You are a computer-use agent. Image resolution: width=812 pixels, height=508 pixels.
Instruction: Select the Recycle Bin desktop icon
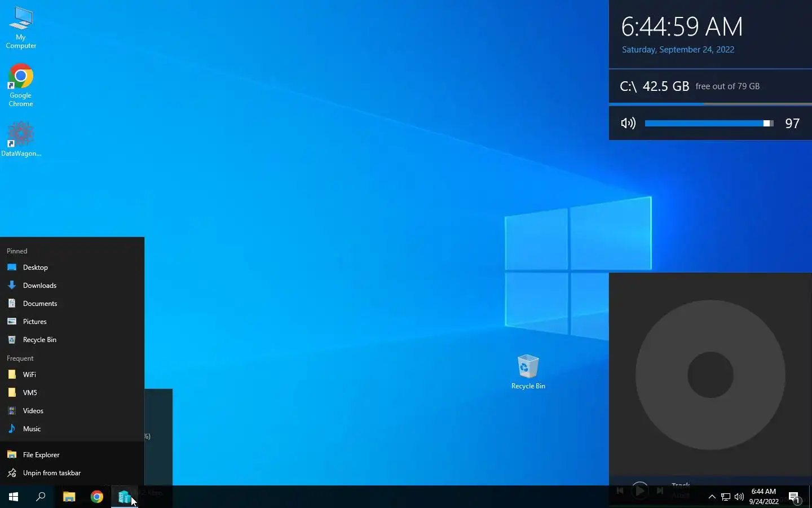coord(528,372)
